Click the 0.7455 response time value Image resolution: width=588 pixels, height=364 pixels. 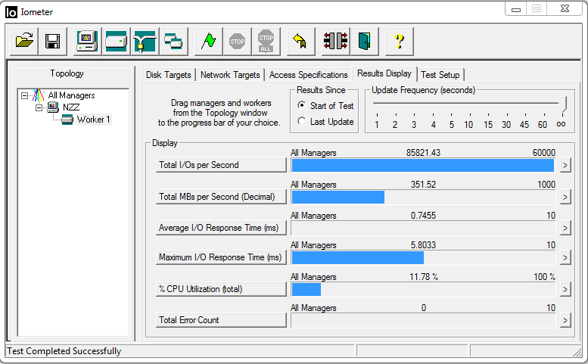point(423,216)
